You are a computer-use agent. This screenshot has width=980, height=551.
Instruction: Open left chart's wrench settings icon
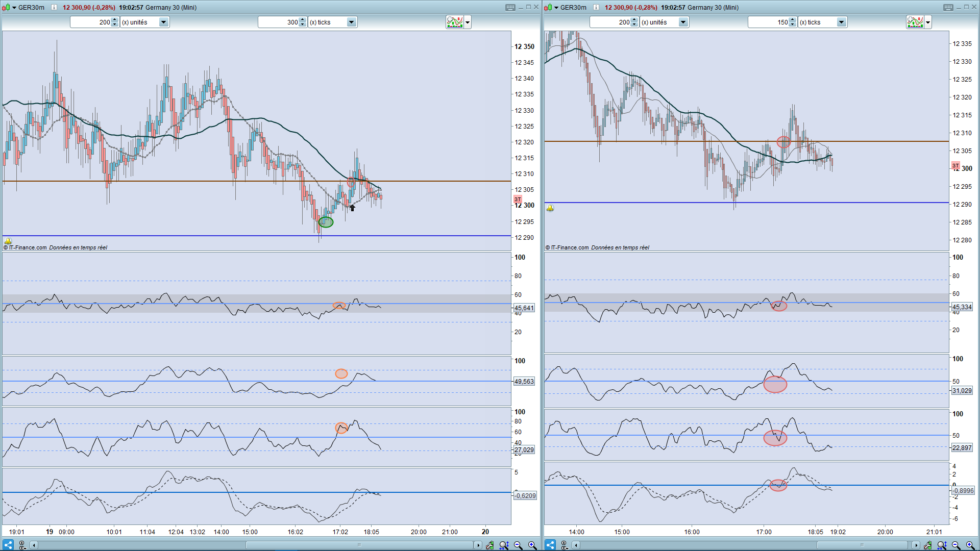coord(490,545)
